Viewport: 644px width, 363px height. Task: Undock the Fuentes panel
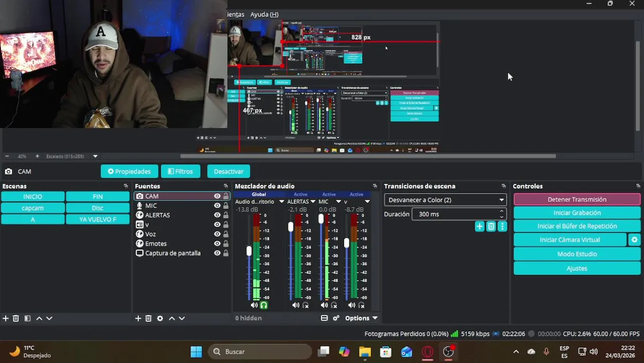tap(226, 186)
